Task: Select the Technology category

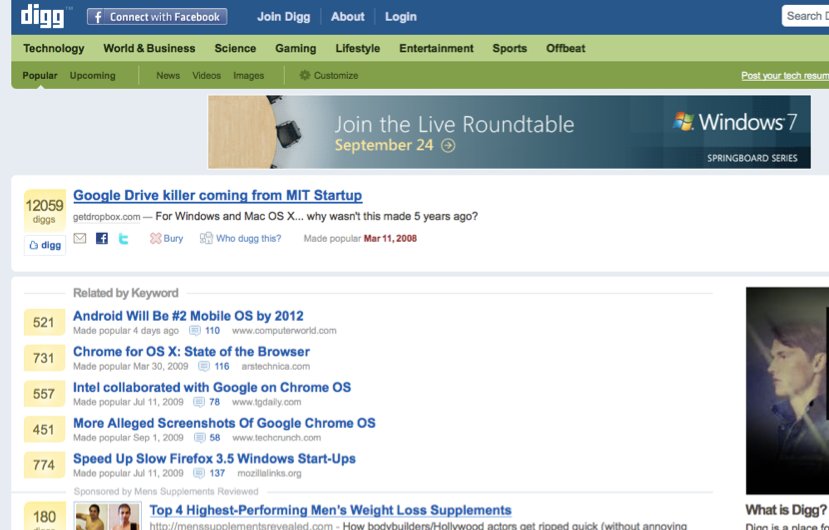Action: pyautogui.click(x=53, y=49)
